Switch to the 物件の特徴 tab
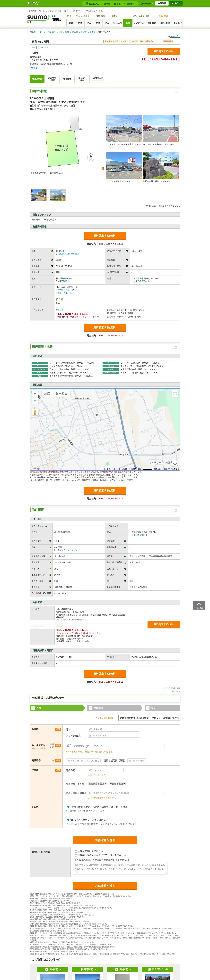210x980 pixels. click(x=37, y=79)
